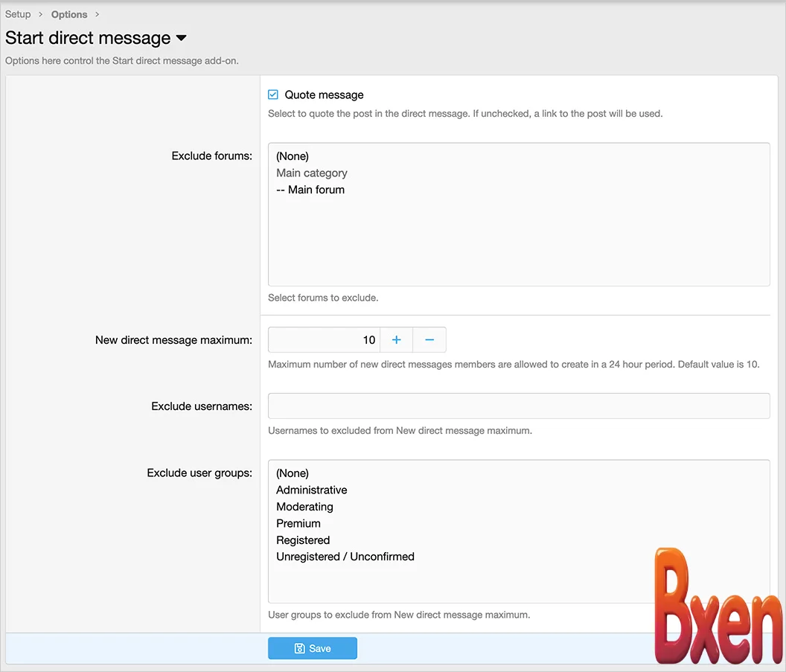Select Registered in Exclude user groups
Image resolution: width=786 pixels, height=672 pixels.
pyautogui.click(x=303, y=540)
